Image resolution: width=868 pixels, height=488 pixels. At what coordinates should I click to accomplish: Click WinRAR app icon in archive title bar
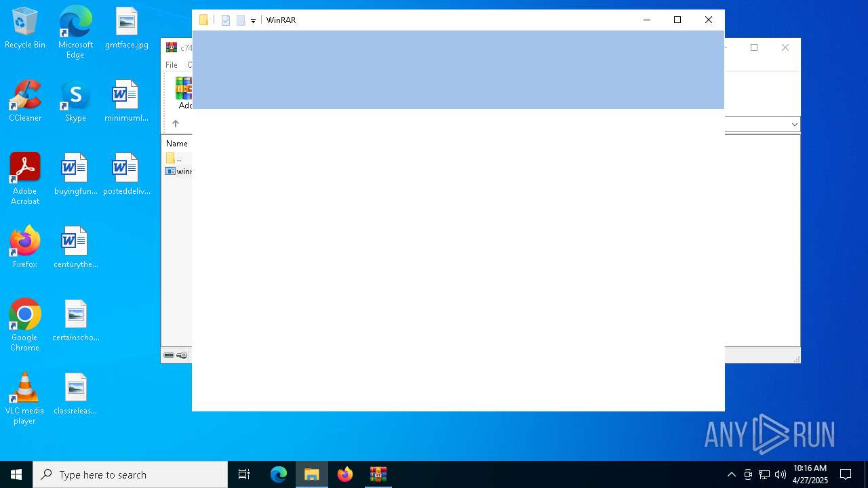coord(172,47)
